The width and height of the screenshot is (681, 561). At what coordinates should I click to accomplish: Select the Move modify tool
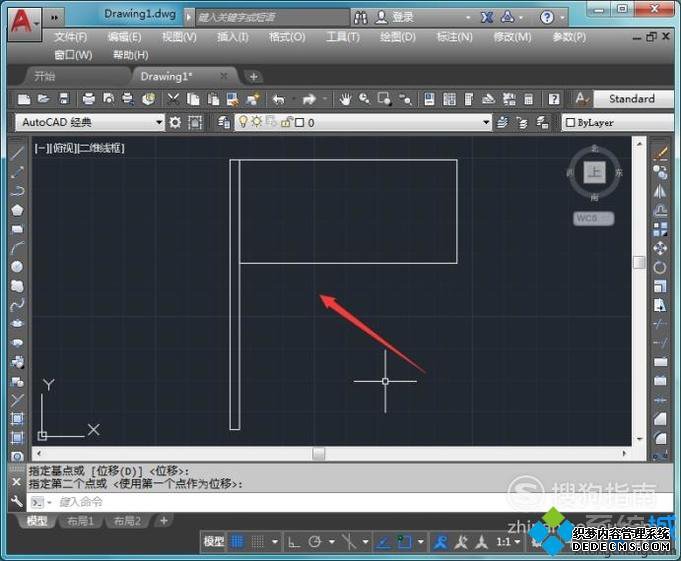660,248
